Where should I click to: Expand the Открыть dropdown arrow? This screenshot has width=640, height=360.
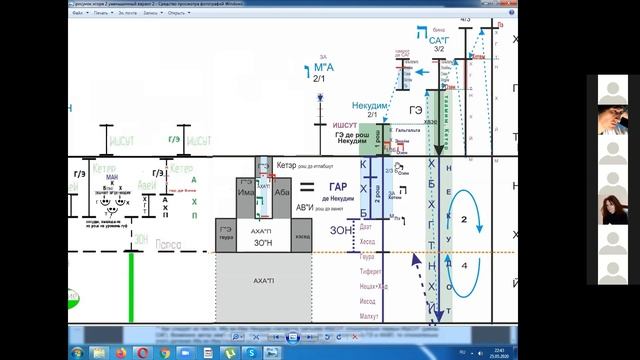(189, 13)
